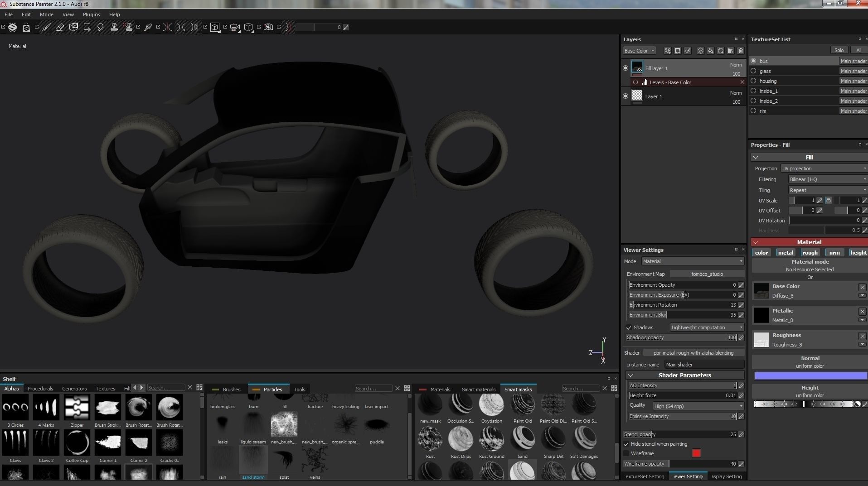
Task: Clear the Metallic resource slot
Action: (x=862, y=312)
